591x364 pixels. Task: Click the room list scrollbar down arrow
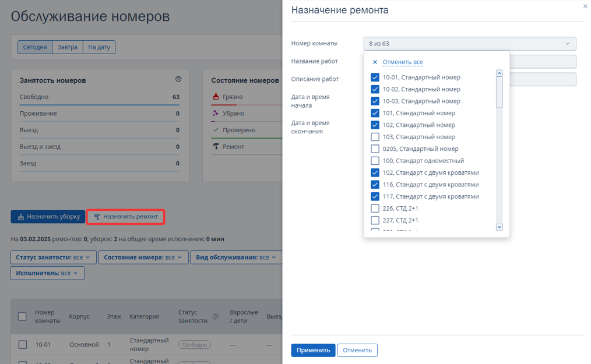pyautogui.click(x=499, y=227)
